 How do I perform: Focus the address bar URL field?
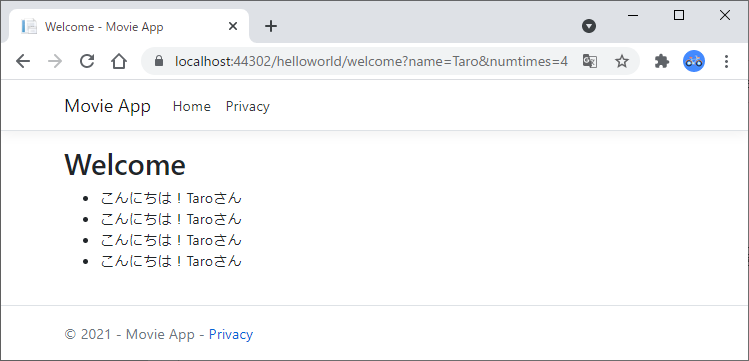[371, 61]
